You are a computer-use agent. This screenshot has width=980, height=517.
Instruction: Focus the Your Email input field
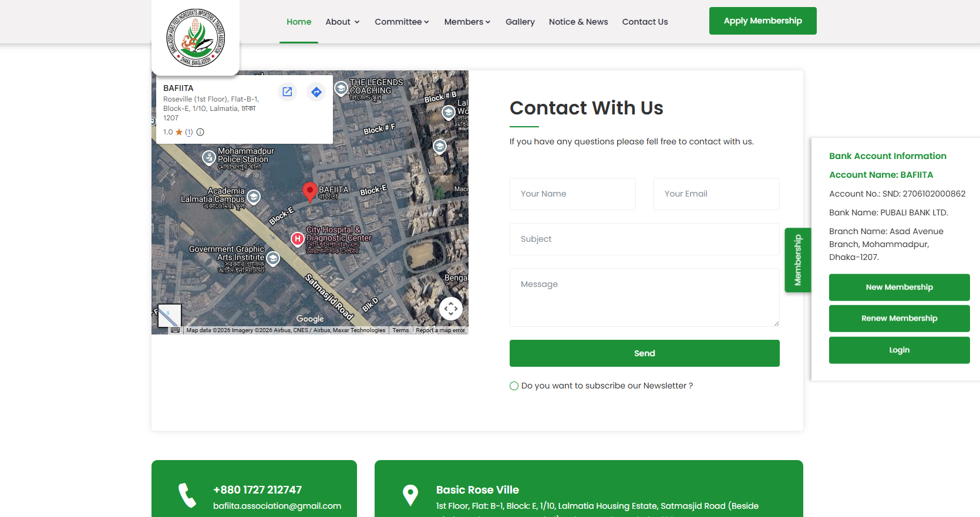[716, 194]
